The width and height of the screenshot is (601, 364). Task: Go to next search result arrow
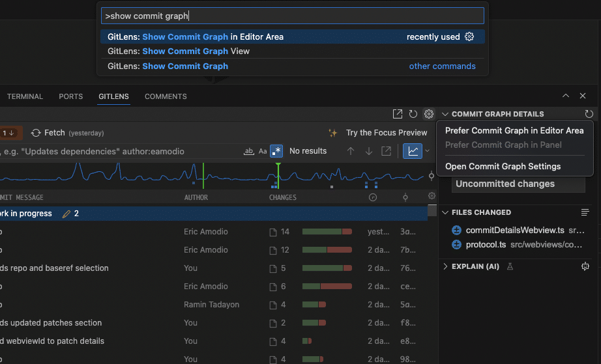[369, 151]
